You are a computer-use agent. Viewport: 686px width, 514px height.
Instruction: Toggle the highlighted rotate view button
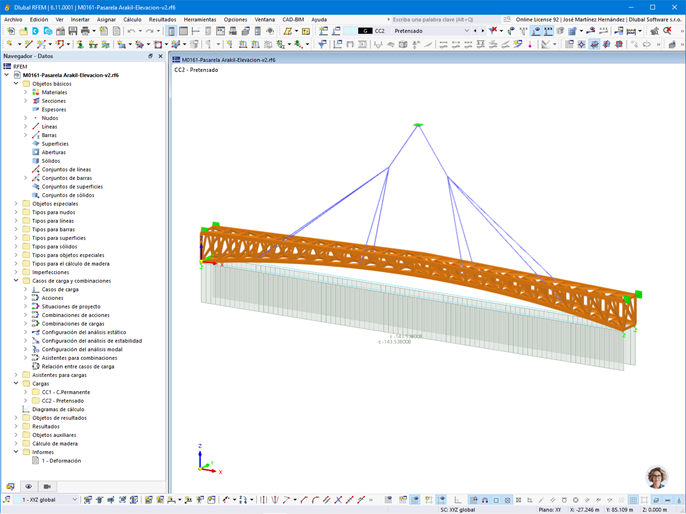593,44
